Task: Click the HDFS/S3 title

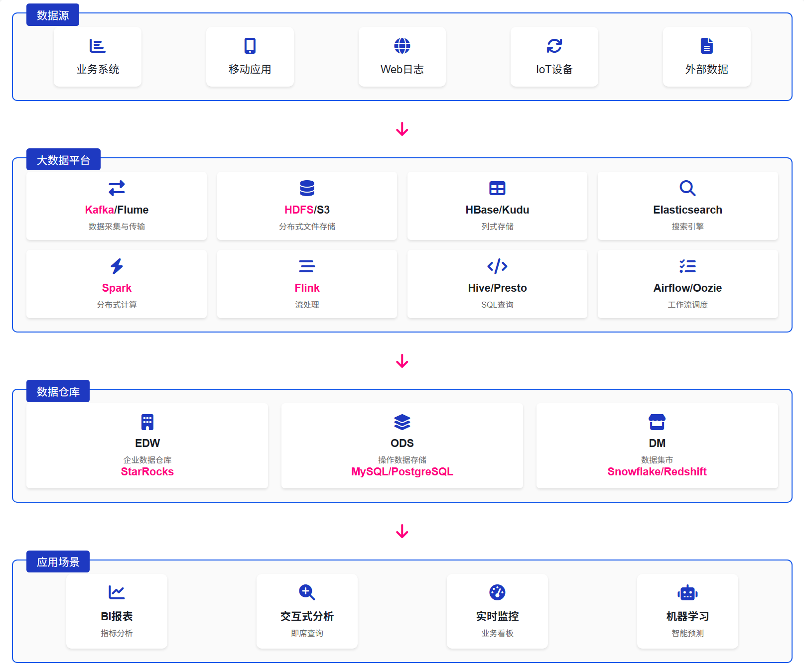Action: [307, 210]
